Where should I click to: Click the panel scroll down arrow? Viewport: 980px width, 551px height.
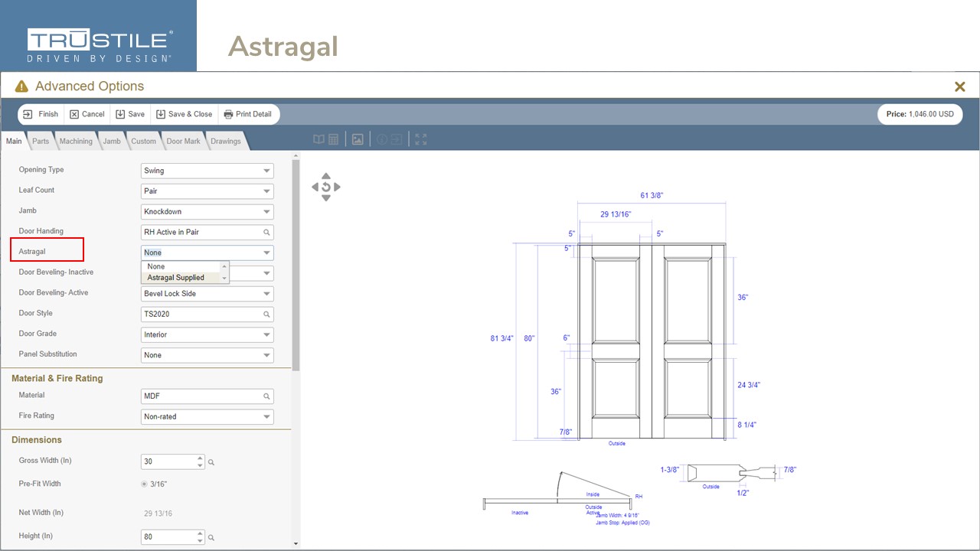[x=296, y=544]
